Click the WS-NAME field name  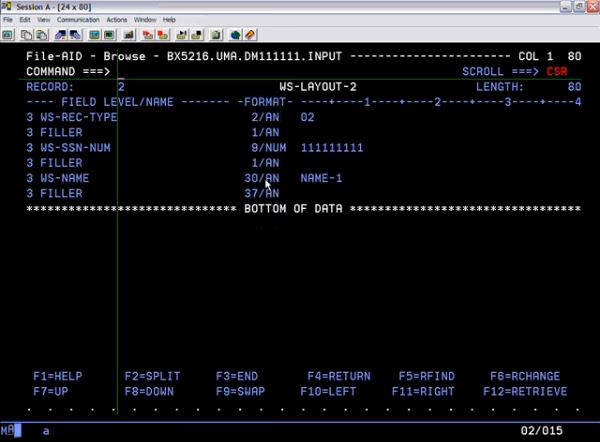[65, 178]
